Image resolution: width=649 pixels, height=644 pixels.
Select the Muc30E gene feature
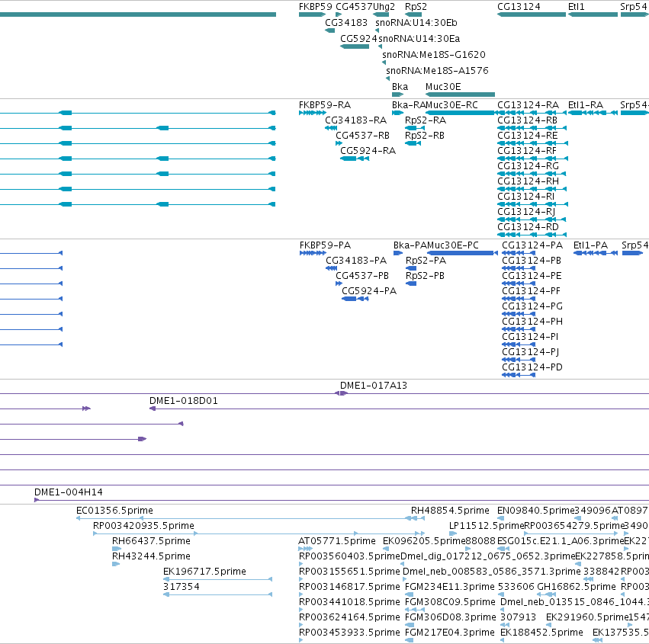[x=460, y=95]
